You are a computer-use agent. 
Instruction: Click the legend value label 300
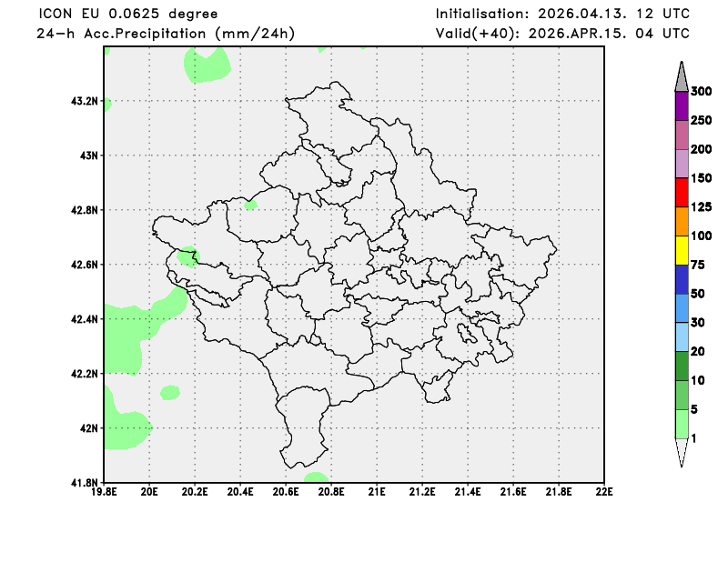click(701, 91)
